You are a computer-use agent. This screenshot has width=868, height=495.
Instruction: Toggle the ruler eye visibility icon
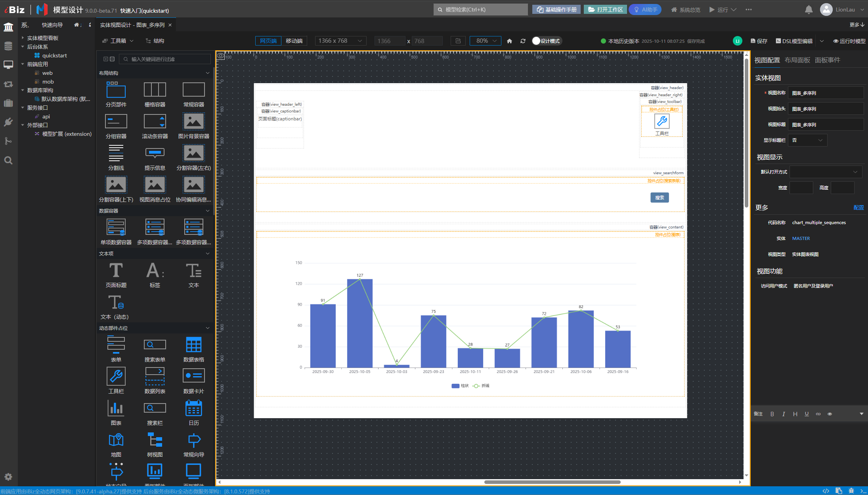click(221, 56)
